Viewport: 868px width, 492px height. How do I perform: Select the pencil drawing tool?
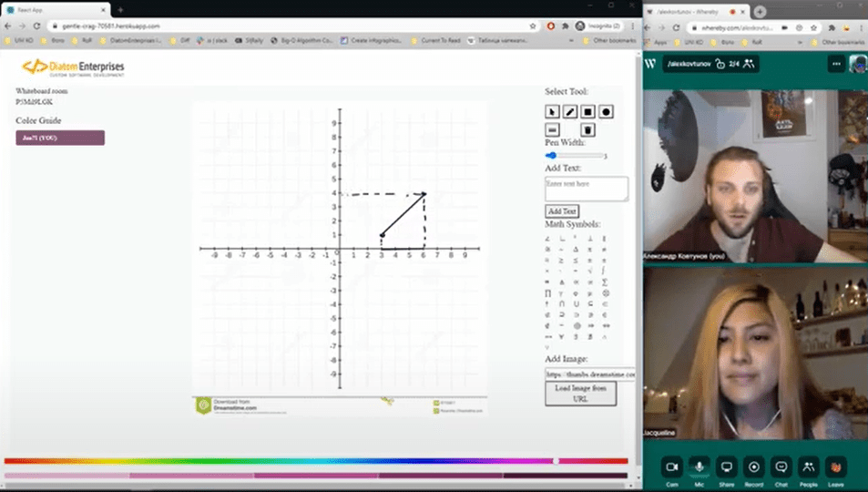[569, 112]
